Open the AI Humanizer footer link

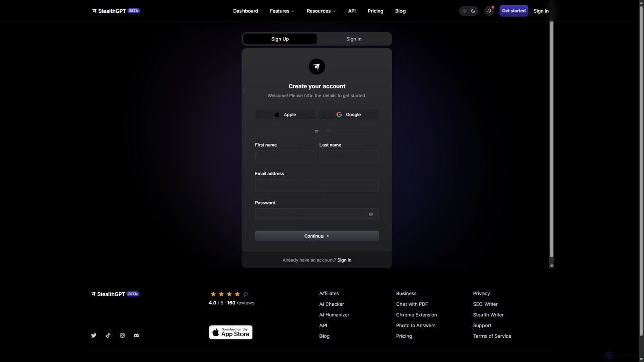(x=334, y=315)
